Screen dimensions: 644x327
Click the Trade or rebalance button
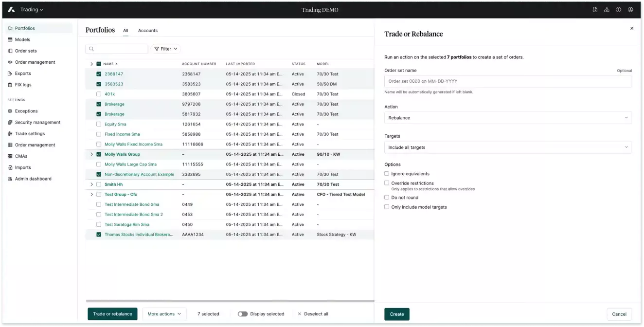coord(112,314)
